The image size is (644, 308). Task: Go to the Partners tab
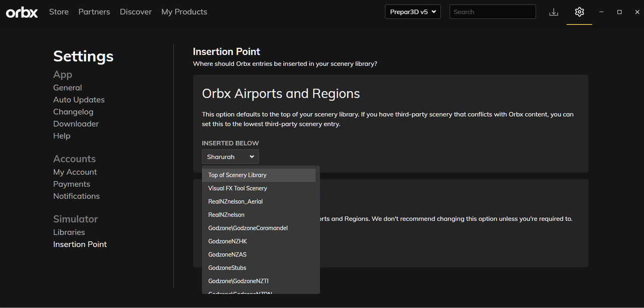pos(94,12)
